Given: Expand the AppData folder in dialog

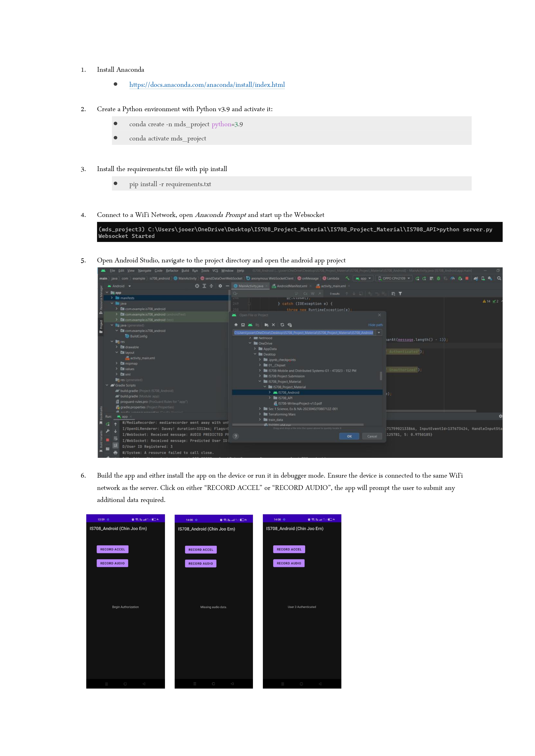Looking at the screenshot, I should (x=255, y=349).
